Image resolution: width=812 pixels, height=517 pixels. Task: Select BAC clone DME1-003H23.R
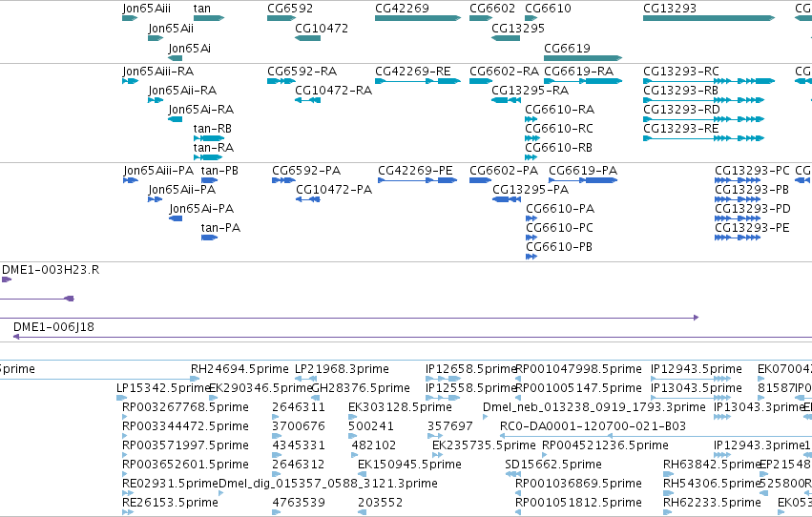click(7, 280)
